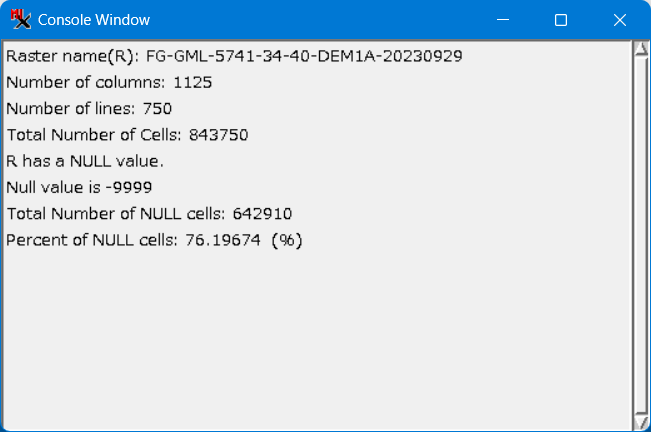651x432 pixels.
Task: Click the Console Window title text
Action: (x=94, y=20)
